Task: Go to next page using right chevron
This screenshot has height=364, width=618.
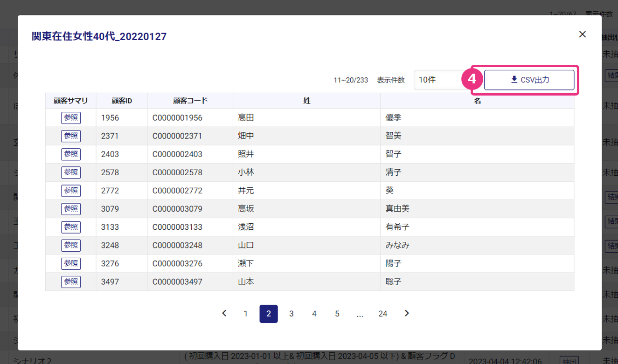Action: pos(407,314)
